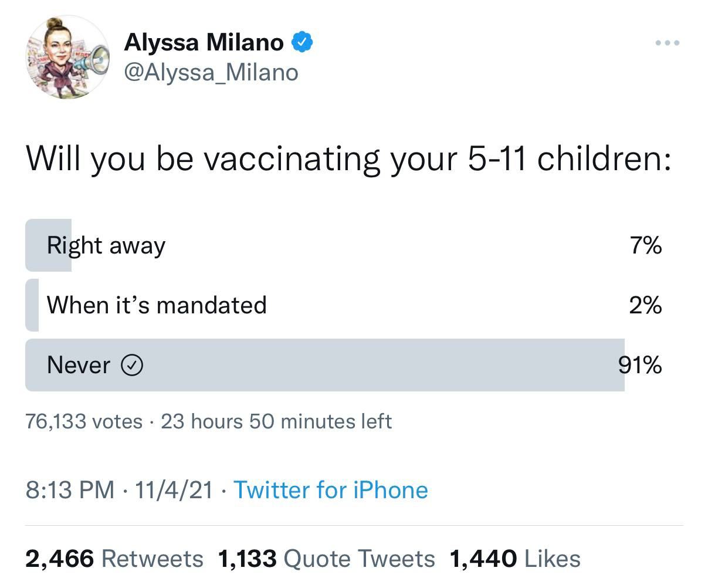View the 1,440 Likes list
The image size is (708, 588).
[x=515, y=559]
